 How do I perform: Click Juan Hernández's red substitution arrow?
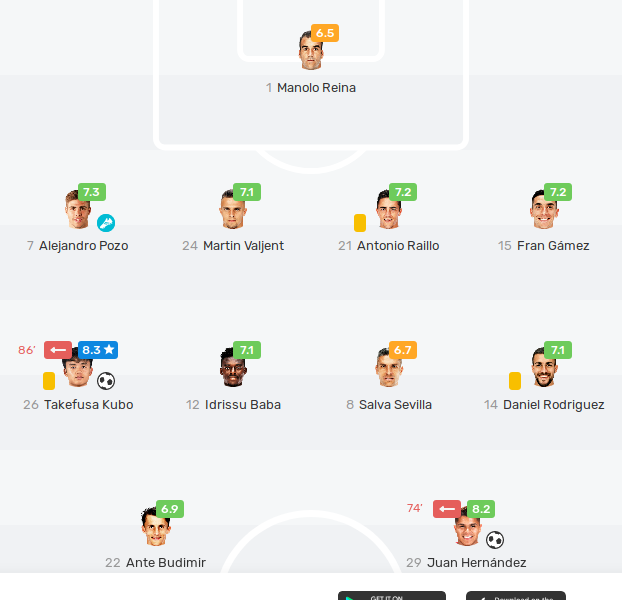point(447,509)
